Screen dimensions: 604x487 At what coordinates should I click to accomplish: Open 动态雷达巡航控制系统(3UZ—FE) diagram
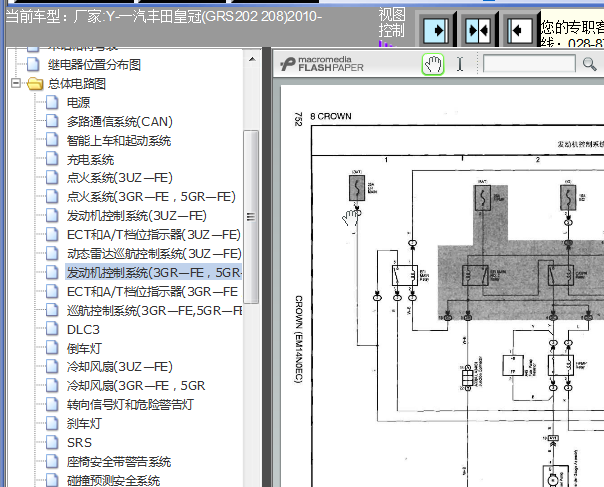click(x=154, y=254)
